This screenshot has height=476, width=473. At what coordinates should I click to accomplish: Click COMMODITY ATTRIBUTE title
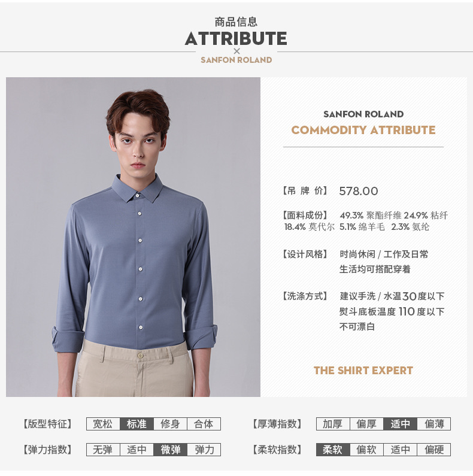363,130
